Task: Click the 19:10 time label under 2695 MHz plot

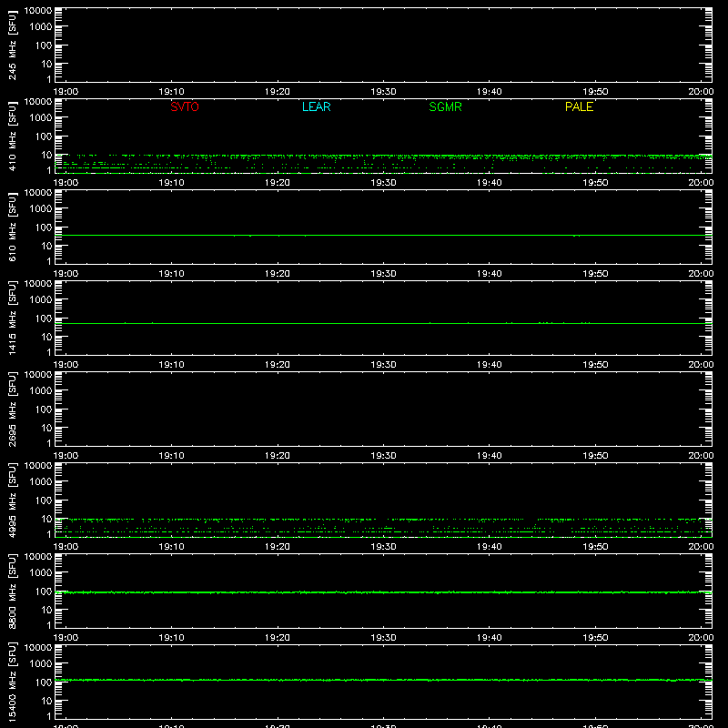Action: [x=171, y=456]
